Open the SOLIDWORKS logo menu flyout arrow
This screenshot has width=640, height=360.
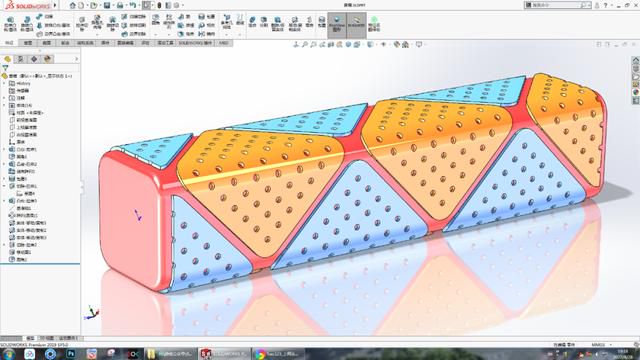(x=55, y=5)
